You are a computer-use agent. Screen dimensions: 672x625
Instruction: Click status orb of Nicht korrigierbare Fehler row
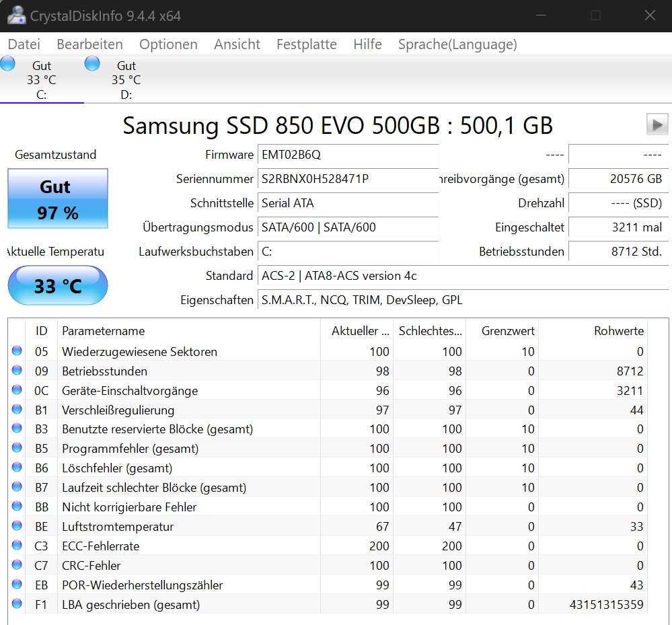tap(17, 507)
